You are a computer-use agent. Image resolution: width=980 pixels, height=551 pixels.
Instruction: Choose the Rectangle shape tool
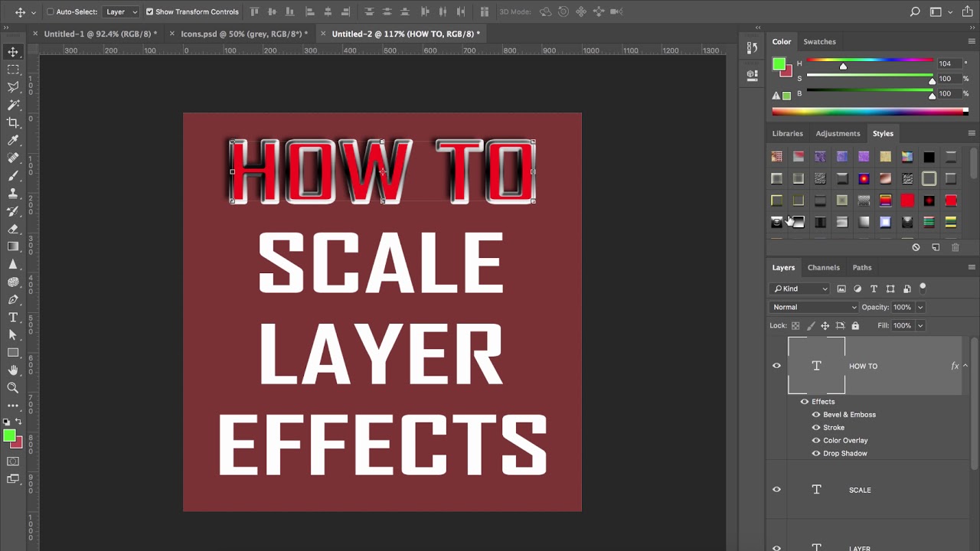coord(13,352)
